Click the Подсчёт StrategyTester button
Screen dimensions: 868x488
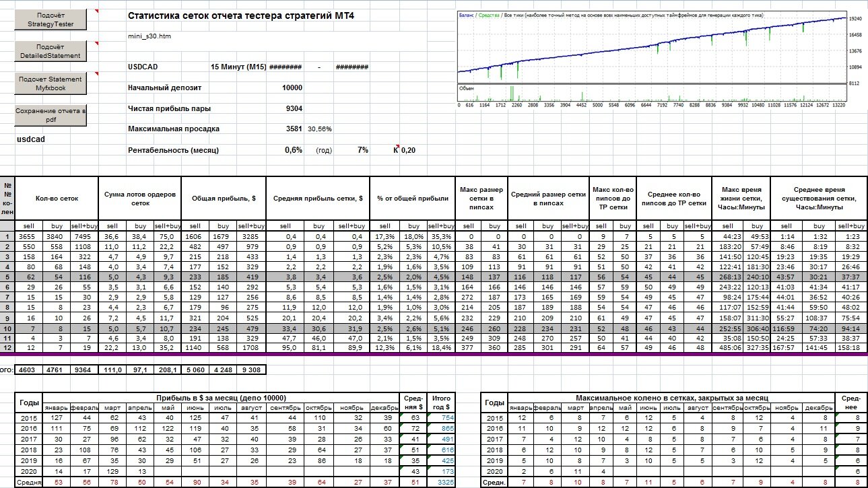tap(51, 20)
